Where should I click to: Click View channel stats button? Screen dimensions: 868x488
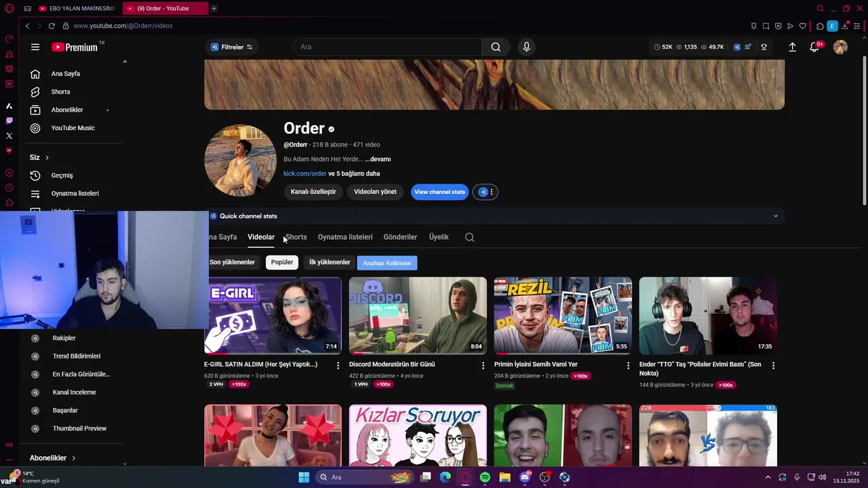click(x=440, y=192)
